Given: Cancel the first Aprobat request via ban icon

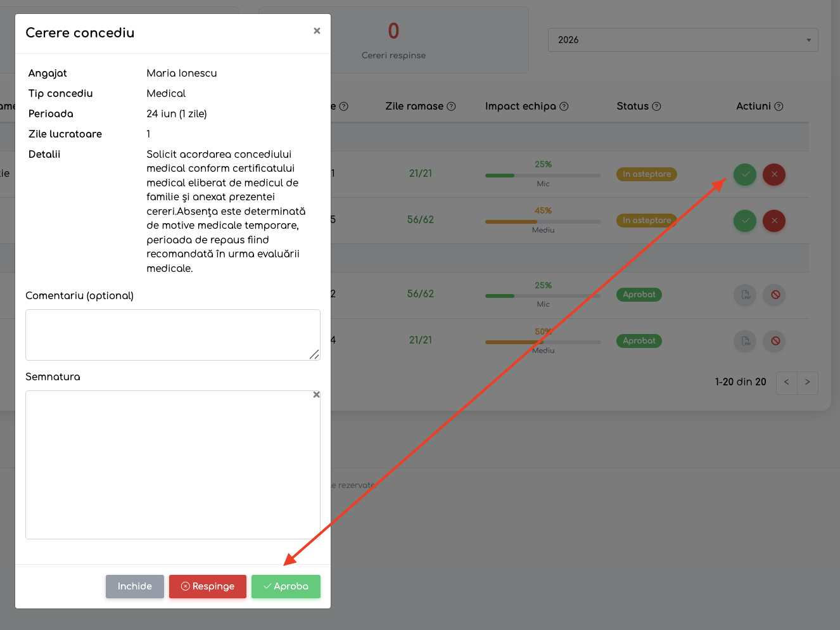Looking at the screenshot, I should click(774, 295).
